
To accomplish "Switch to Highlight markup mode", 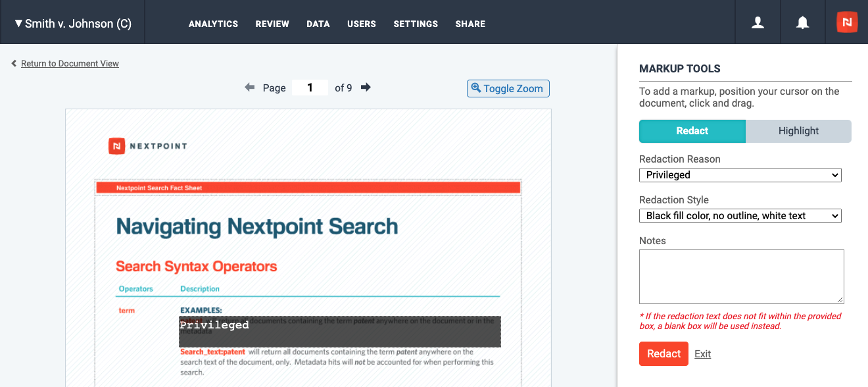I will click(798, 131).
